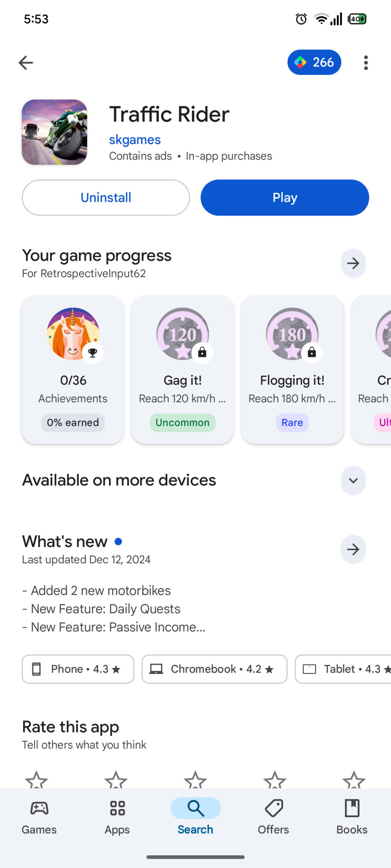
Task: Open the 0/36 Achievements card
Action: 73,370
